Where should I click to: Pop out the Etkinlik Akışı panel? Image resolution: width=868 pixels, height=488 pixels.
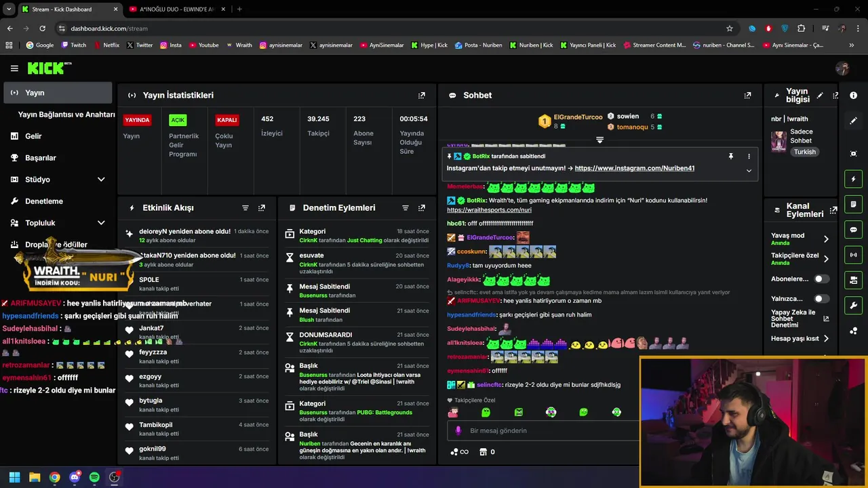tap(262, 208)
